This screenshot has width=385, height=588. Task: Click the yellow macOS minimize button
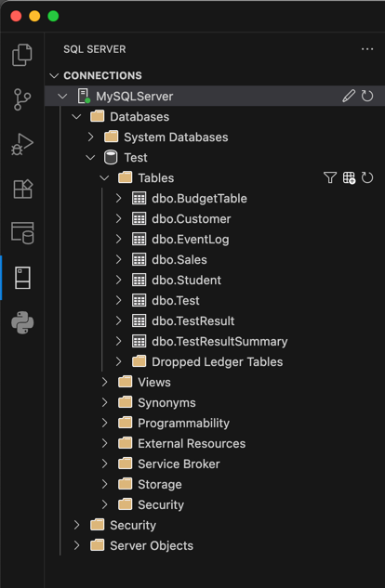tap(34, 16)
